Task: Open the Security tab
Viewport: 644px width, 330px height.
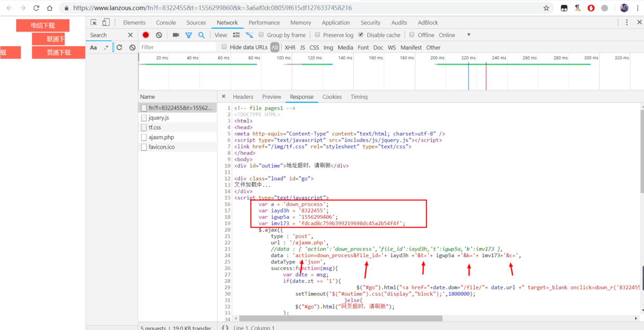Action: point(370,22)
